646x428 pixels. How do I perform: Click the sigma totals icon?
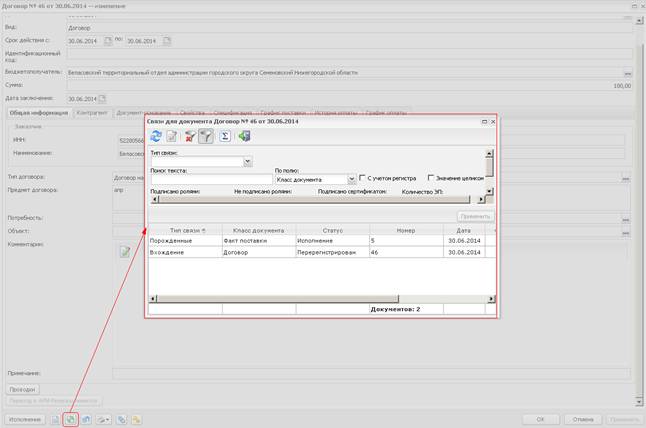pos(225,136)
